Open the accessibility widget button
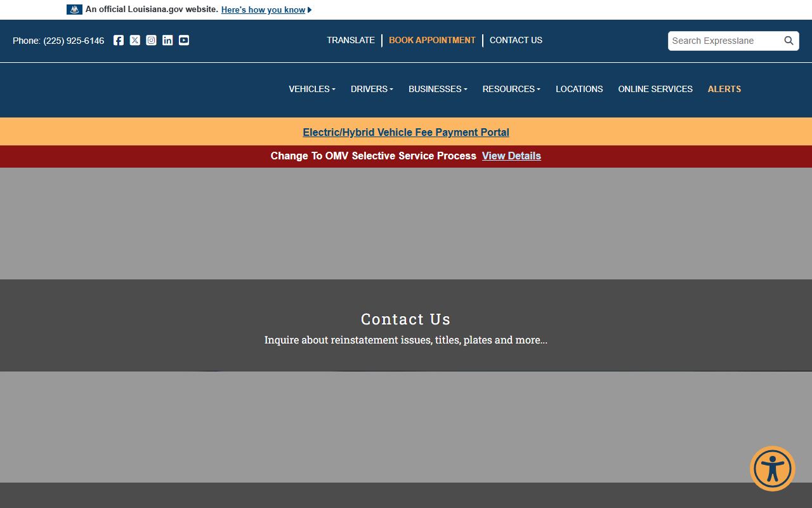The image size is (812, 508). (x=773, y=469)
